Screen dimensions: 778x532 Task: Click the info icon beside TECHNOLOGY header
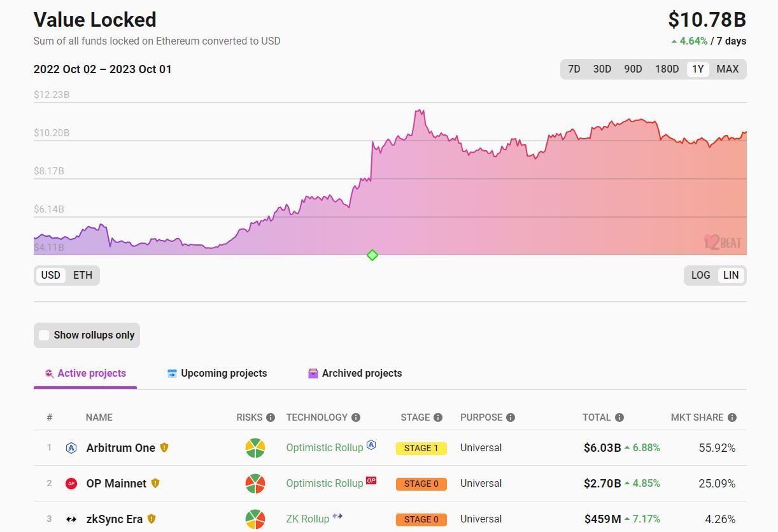tap(356, 417)
